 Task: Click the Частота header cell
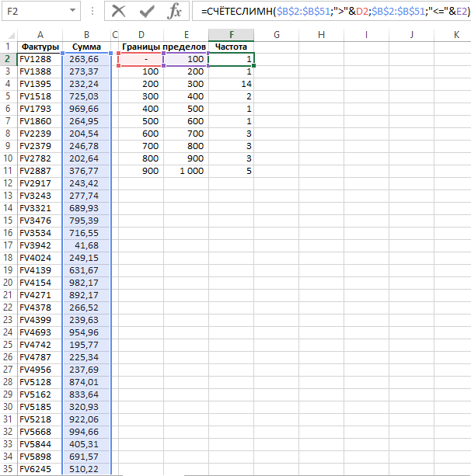point(231,47)
